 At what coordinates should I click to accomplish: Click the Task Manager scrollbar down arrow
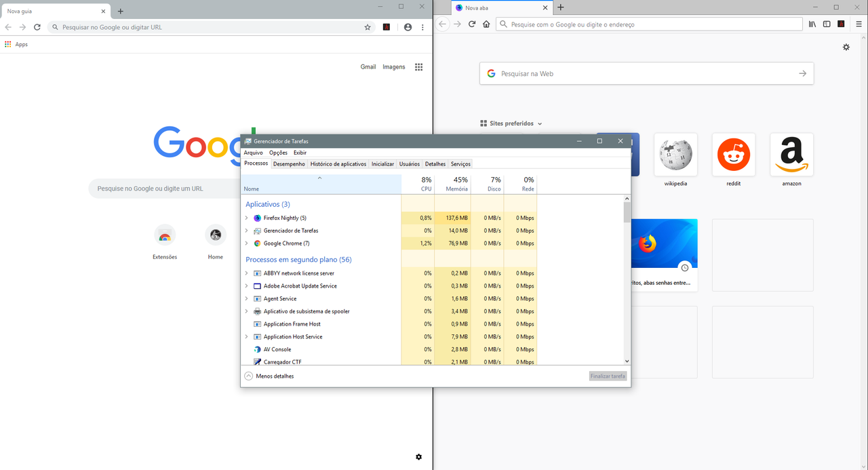click(627, 361)
